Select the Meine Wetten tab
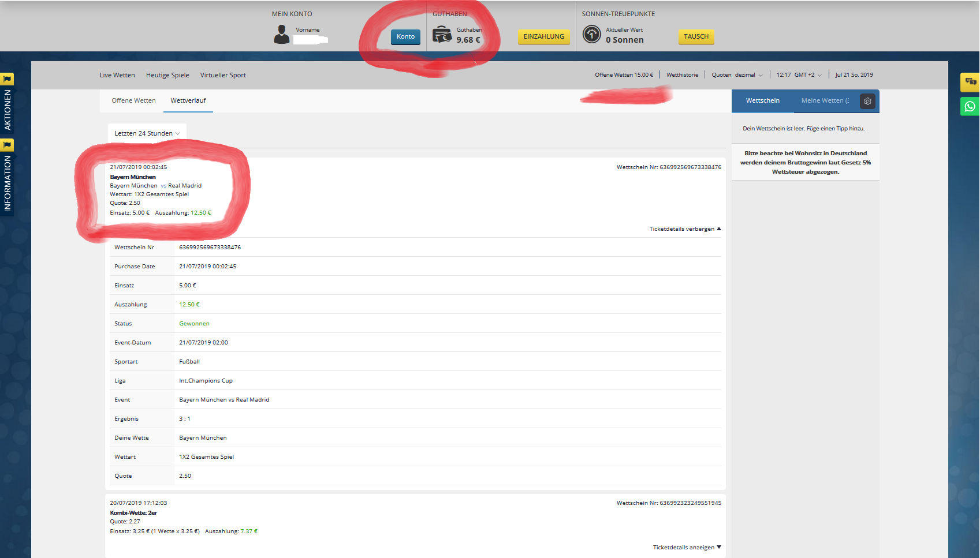This screenshot has width=980, height=558. click(824, 100)
